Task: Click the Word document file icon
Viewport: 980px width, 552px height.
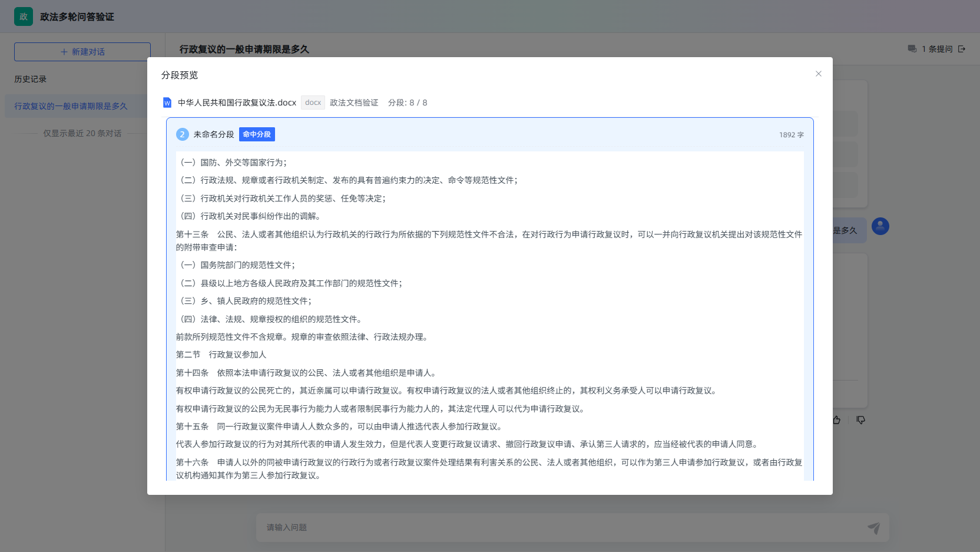Action: click(167, 103)
